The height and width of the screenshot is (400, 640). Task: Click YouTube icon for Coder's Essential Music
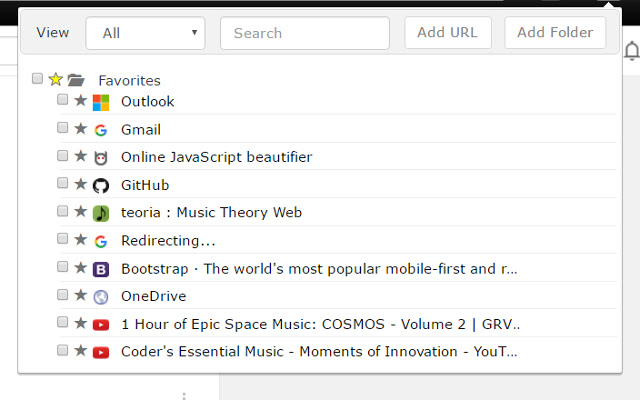click(100, 352)
